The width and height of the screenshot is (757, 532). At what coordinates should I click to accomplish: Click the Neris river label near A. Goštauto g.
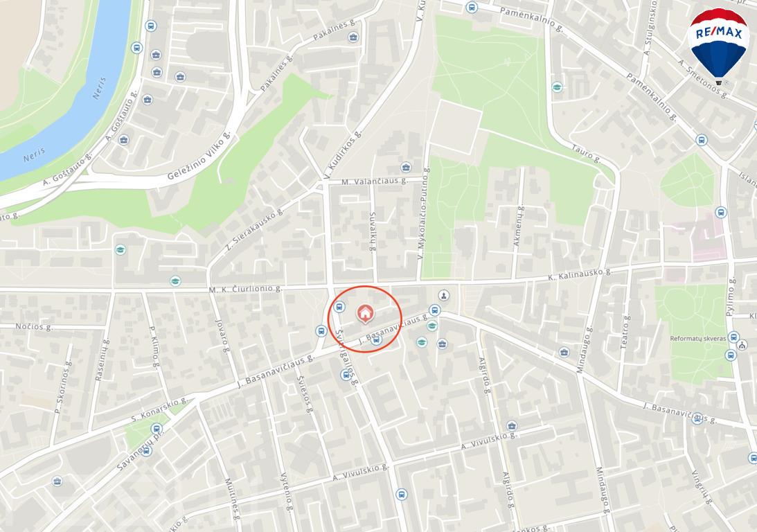[x=34, y=154]
